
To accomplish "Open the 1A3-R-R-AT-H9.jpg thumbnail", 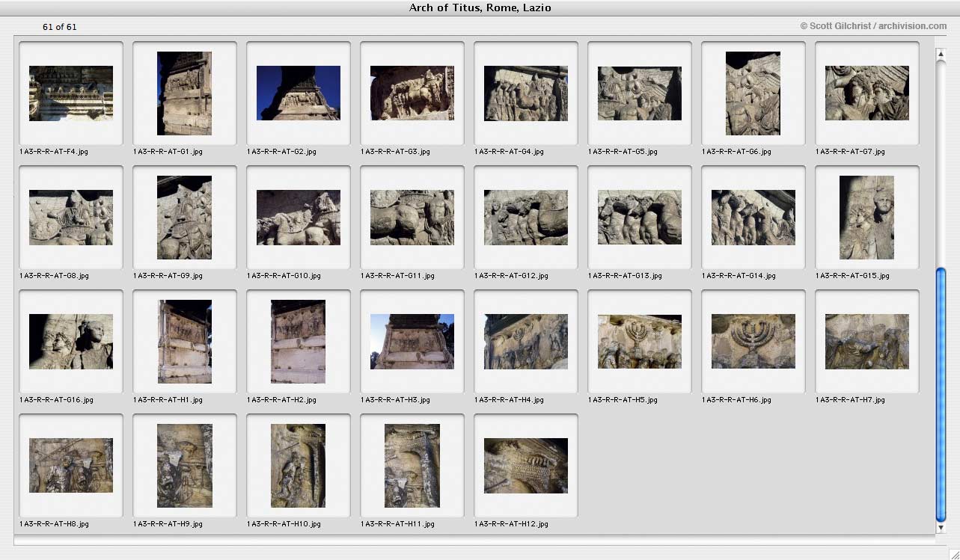I will coord(184,466).
